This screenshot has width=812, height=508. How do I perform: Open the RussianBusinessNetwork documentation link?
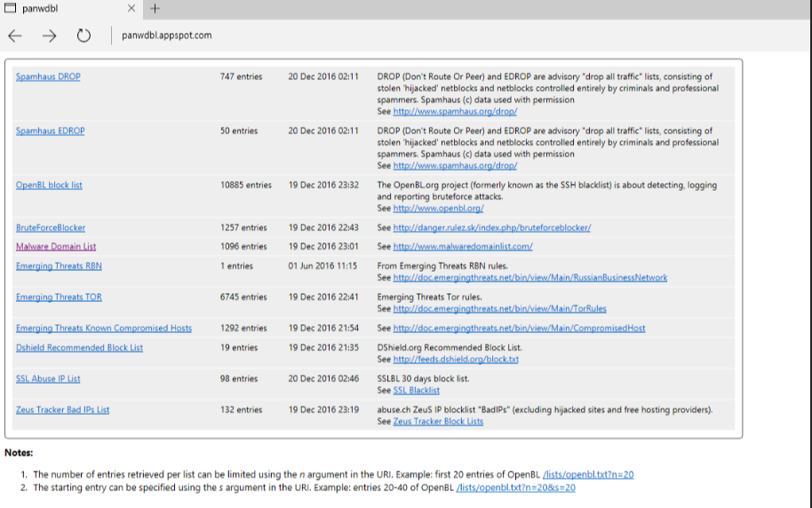530,278
